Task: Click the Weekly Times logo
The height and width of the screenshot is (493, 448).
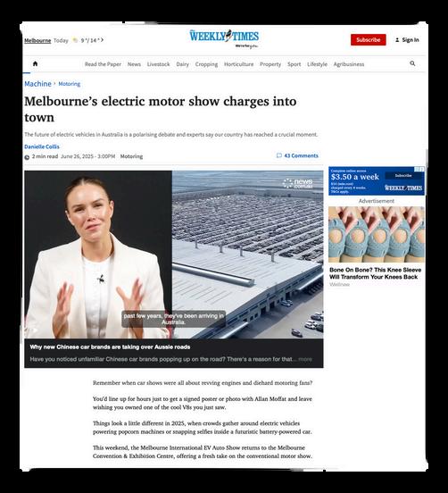Action: click(x=224, y=38)
